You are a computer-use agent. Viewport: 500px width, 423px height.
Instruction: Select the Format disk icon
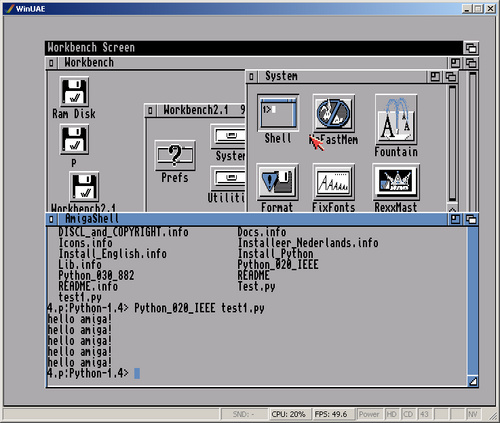(277, 182)
